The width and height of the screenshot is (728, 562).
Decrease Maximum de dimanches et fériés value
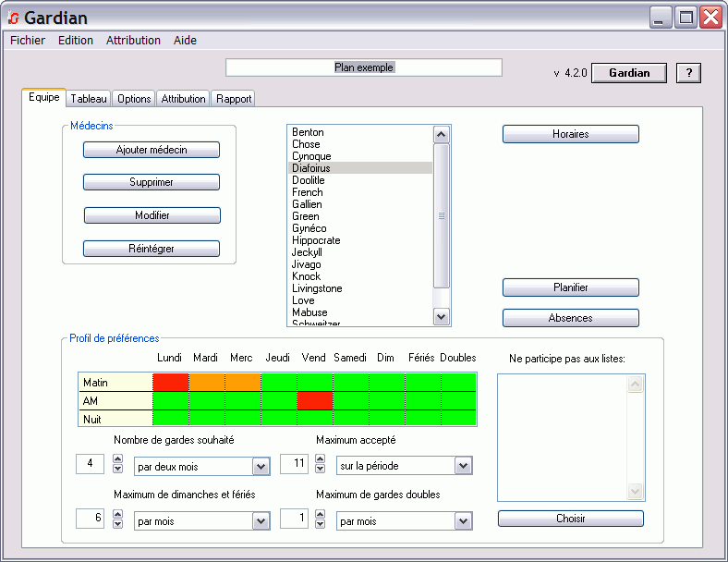point(118,524)
